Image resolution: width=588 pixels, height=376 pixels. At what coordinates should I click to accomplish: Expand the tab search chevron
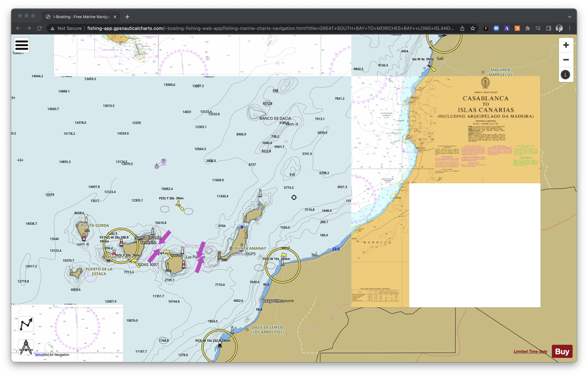[569, 16]
